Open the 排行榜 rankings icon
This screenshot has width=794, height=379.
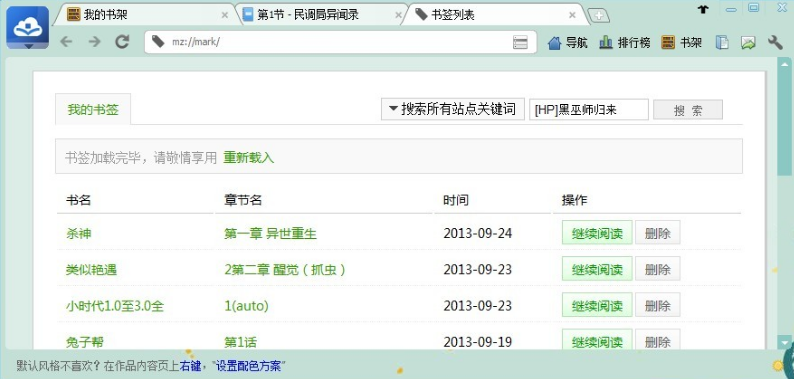pos(624,43)
